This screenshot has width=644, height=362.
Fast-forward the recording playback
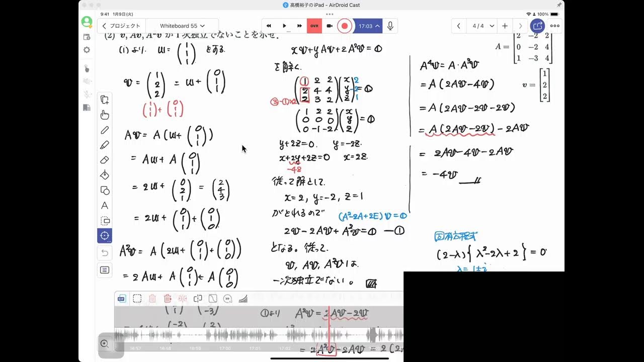click(x=299, y=26)
